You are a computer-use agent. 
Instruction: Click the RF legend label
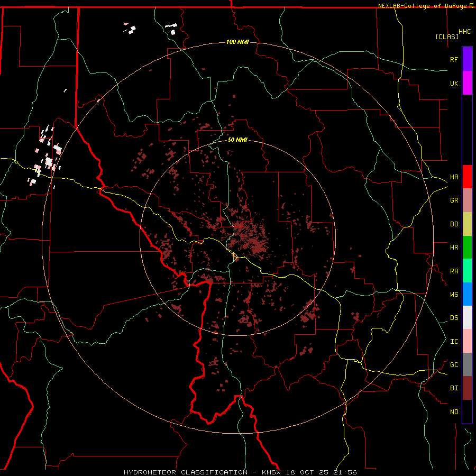(x=454, y=60)
